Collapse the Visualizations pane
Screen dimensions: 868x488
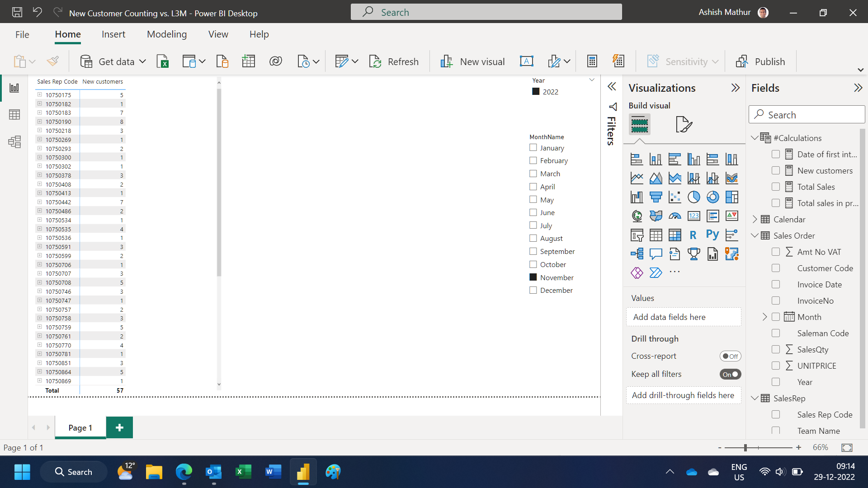point(736,88)
